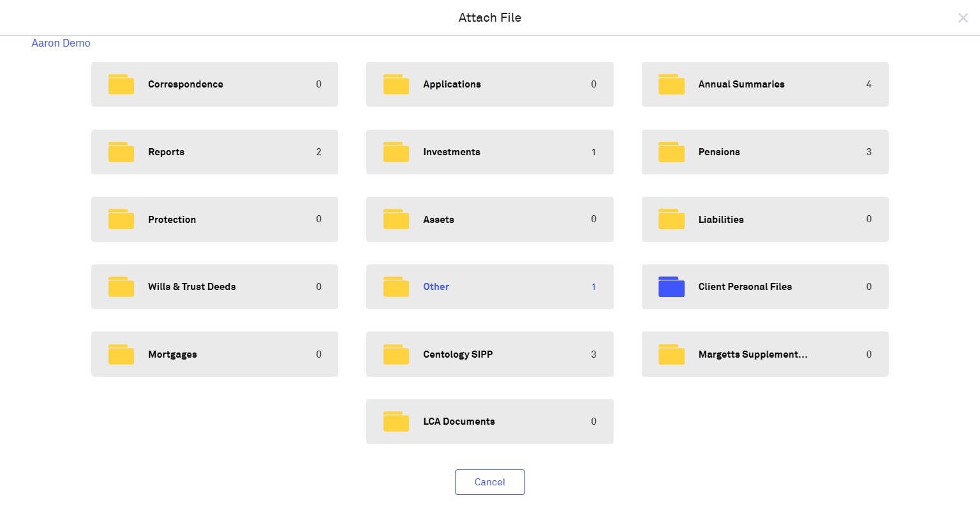Click the highlighted Other folder label

tap(436, 287)
